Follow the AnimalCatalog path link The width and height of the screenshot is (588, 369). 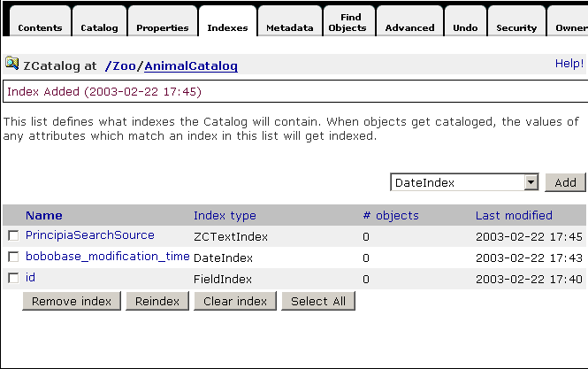pos(192,66)
